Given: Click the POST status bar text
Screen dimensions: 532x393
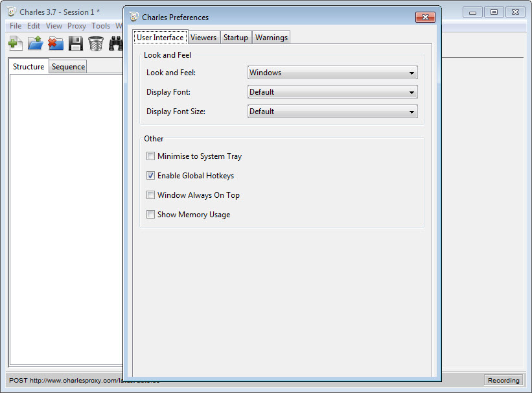Looking at the screenshot, I should point(66,381).
